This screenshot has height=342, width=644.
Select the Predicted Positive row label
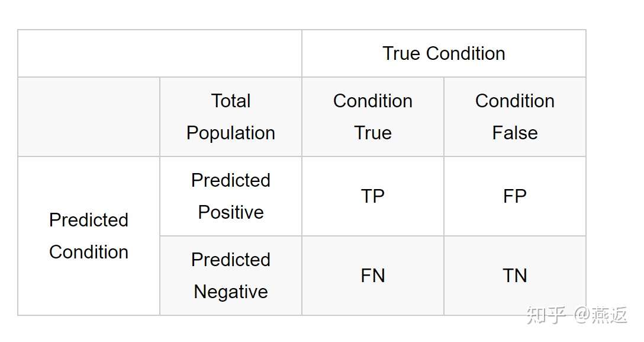(231, 196)
